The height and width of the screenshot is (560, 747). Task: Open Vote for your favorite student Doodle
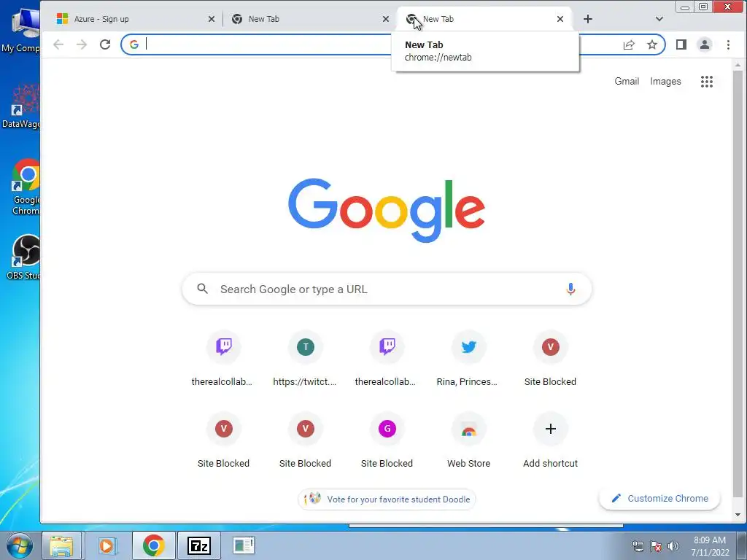[387, 499]
